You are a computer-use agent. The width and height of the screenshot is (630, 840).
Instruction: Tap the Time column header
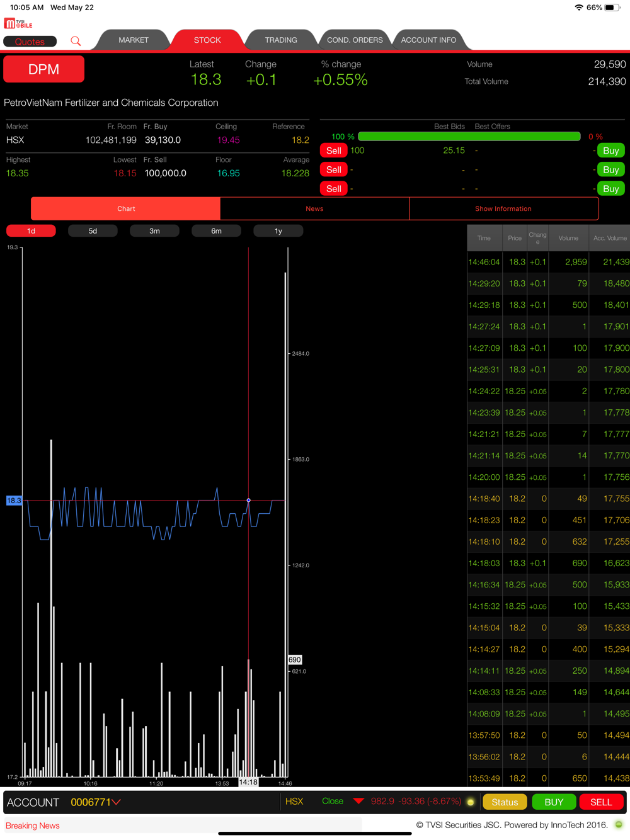[484, 238]
